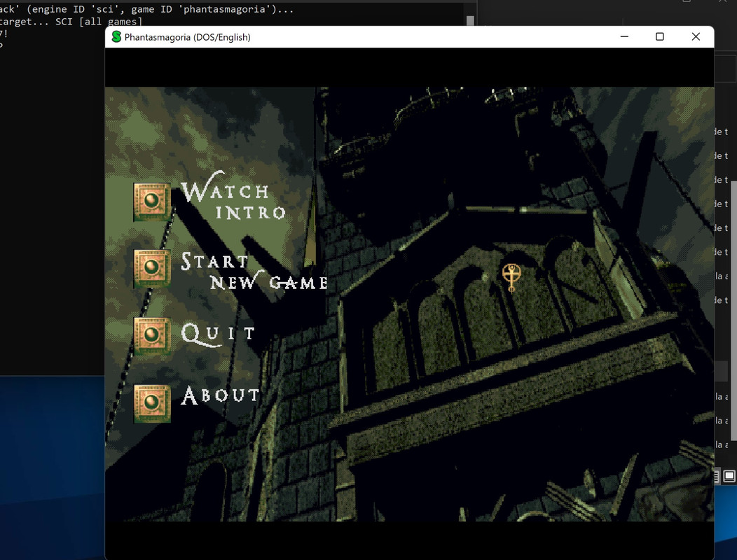Open the About menu text
Screen dimensions: 737x560
[220, 395]
